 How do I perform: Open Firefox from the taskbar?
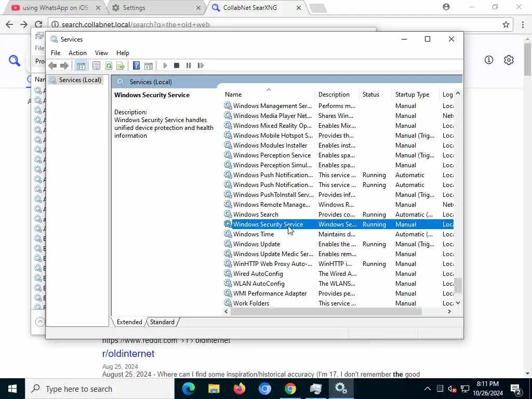[x=239, y=389]
